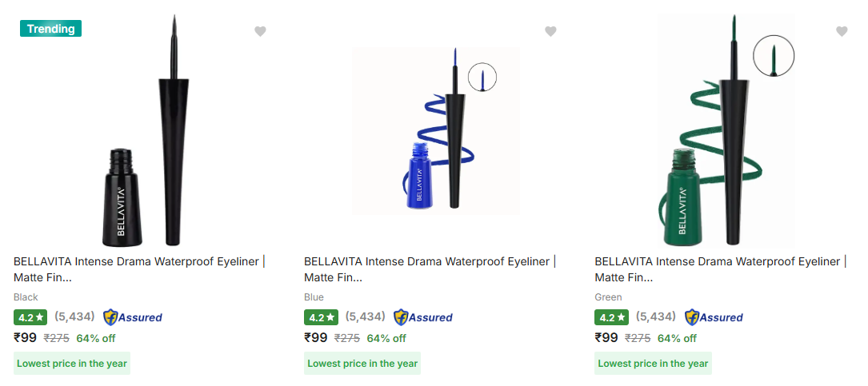Click the 4.2 star rating for Green eyeliner
868x386 pixels.
pos(612,317)
